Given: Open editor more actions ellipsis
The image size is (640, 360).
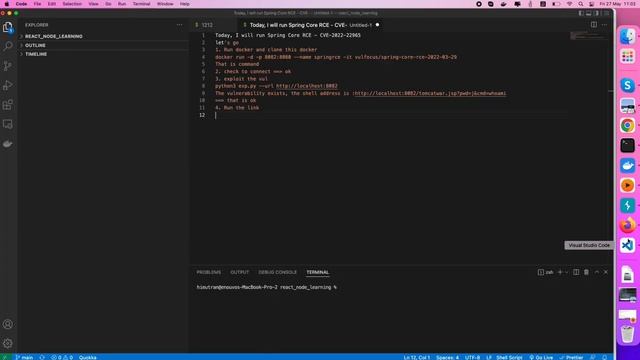Looking at the screenshot, I should pyautogui.click(x=604, y=24).
